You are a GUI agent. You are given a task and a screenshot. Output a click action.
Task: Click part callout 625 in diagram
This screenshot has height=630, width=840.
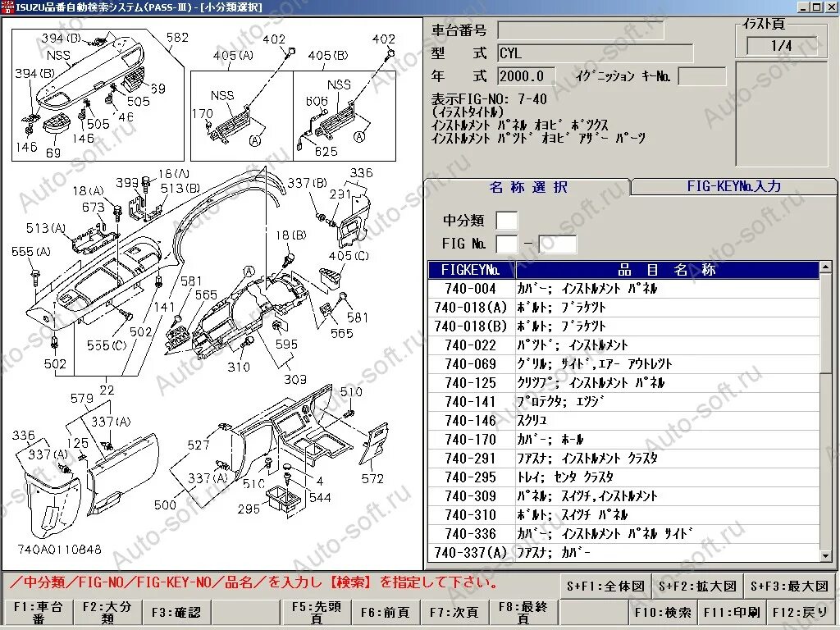coord(326,152)
